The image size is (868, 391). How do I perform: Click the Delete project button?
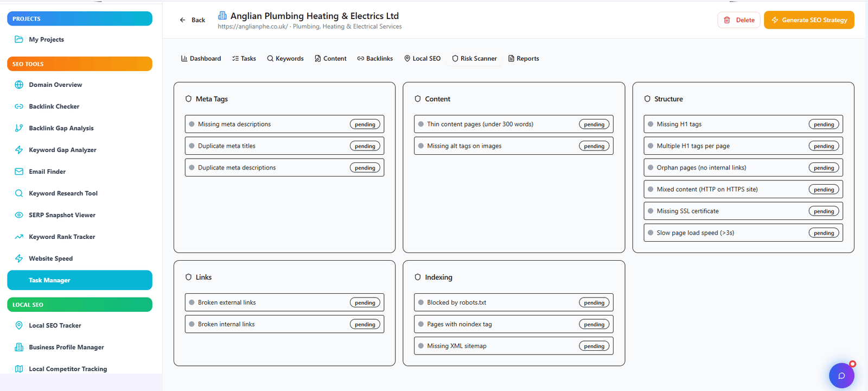point(739,20)
